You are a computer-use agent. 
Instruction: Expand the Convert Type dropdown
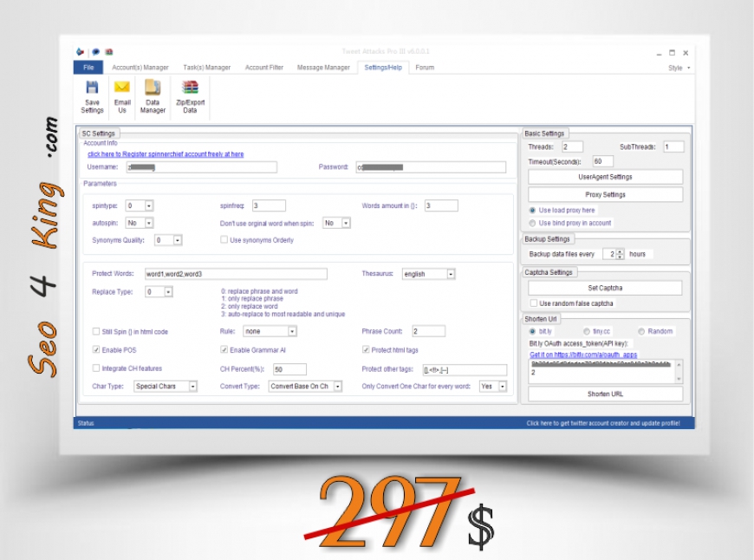[338, 387]
